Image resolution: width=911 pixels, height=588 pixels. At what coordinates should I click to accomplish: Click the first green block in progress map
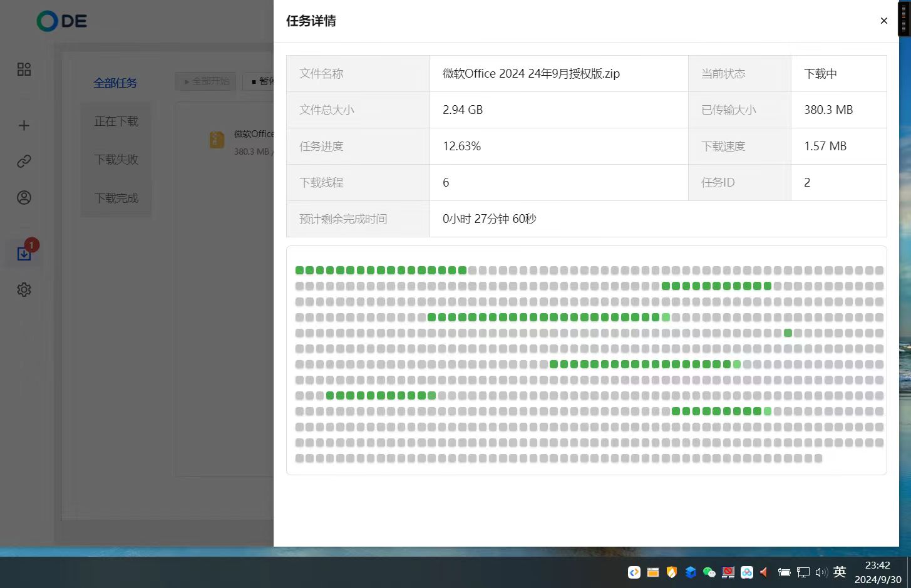coord(299,271)
